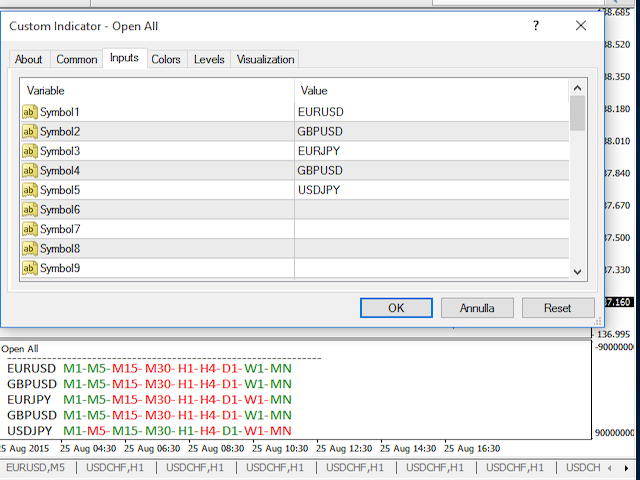Switch to the Colors tab

tap(166, 60)
